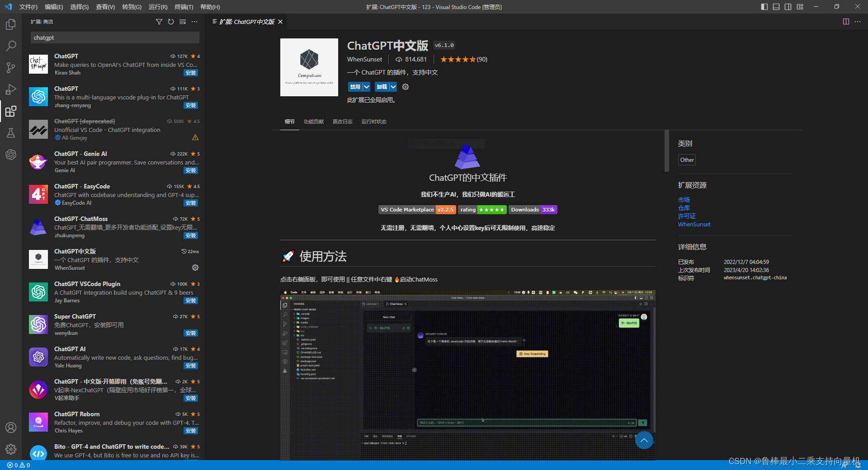Split the editor to the right

tap(846, 22)
